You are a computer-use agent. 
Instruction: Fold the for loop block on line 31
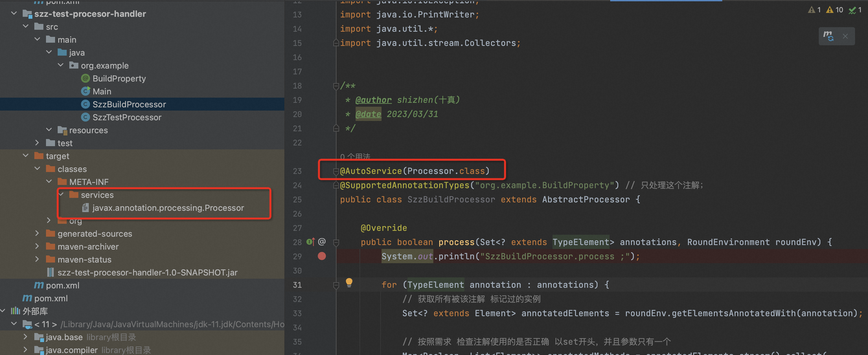(x=336, y=285)
